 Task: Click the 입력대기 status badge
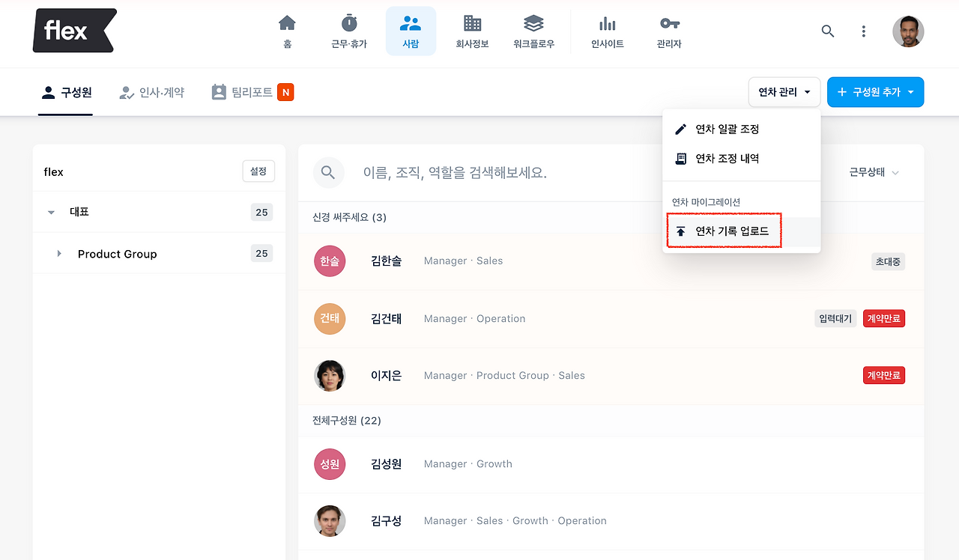coord(835,319)
